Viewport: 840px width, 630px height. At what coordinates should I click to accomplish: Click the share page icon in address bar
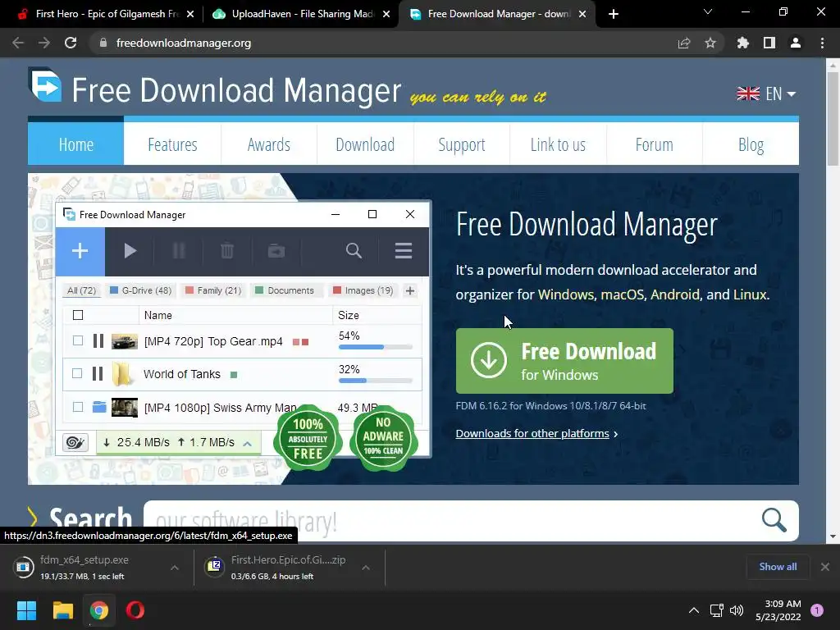pyautogui.click(x=684, y=43)
